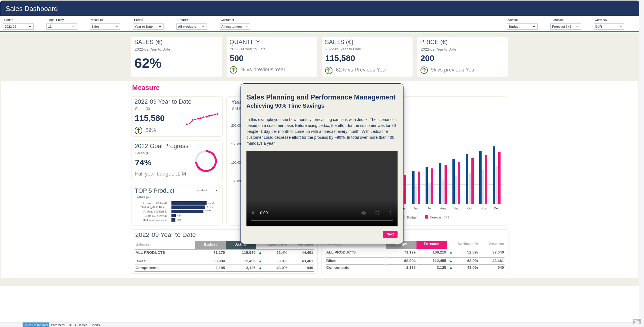Viewport: 644px width, 327px height.
Task: Enter fullscreen mode on video player
Action: [377, 213]
